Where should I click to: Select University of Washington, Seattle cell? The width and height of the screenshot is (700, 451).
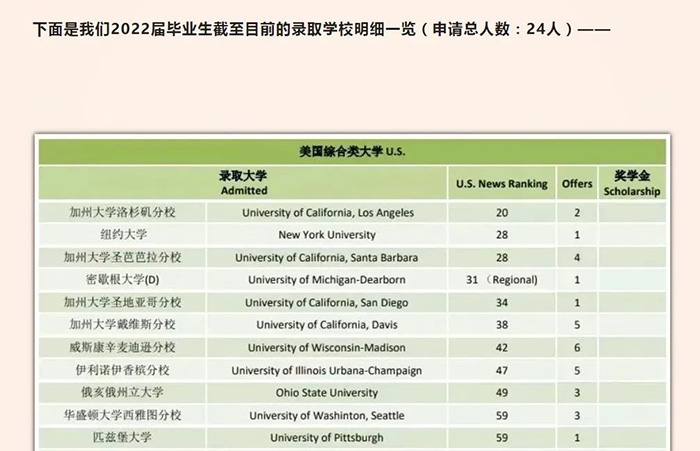tap(327, 415)
